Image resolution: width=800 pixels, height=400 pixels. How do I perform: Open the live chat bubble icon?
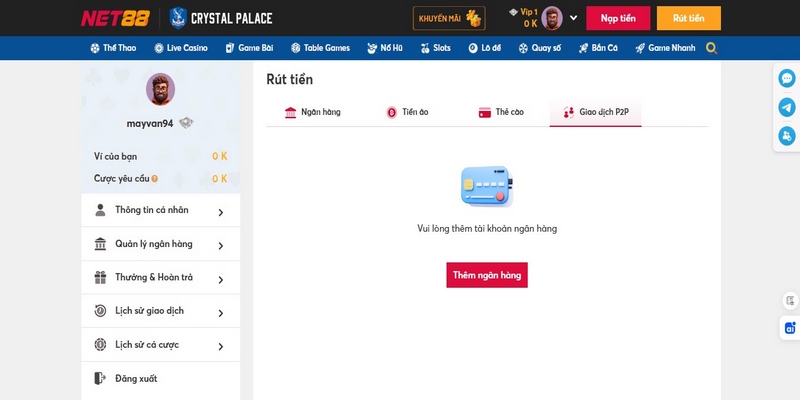[x=787, y=79]
